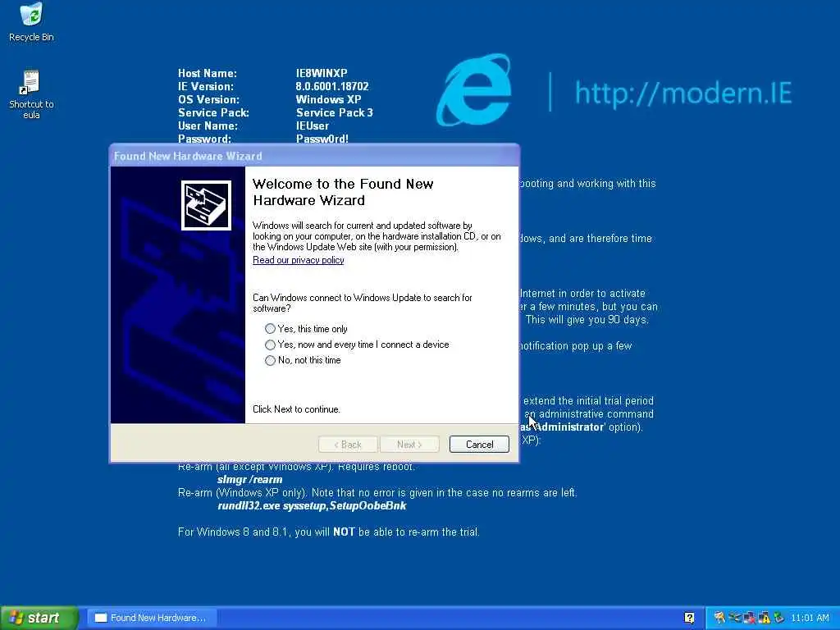Click the Cancel button in the wizard
The width and height of the screenshot is (840, 630).
coord(479,444)
